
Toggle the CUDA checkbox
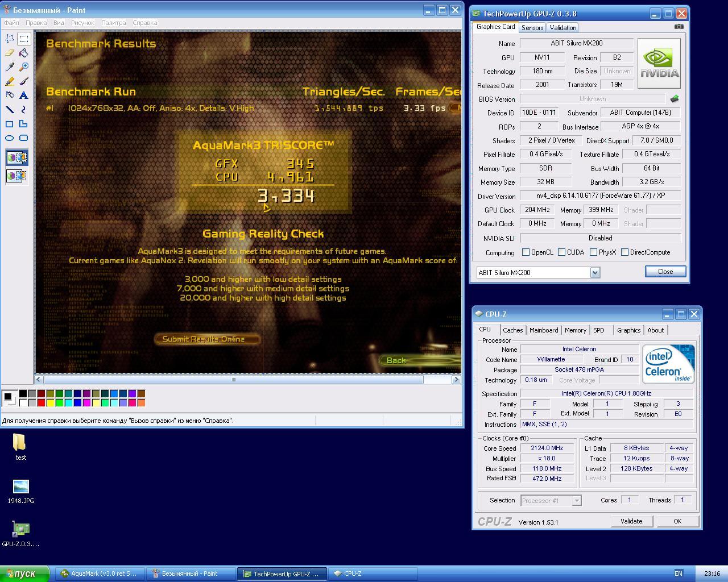pyautogui.click(x=561, y=252)
